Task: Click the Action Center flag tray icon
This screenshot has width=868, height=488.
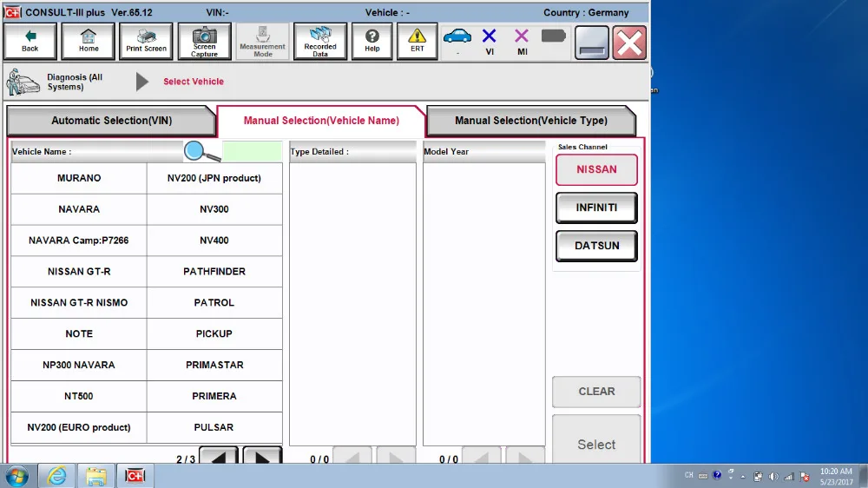Action: coord(805,476)
